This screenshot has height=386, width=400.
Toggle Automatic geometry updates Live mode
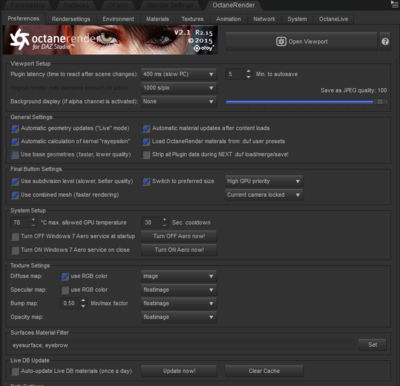(x=15, y=129)
